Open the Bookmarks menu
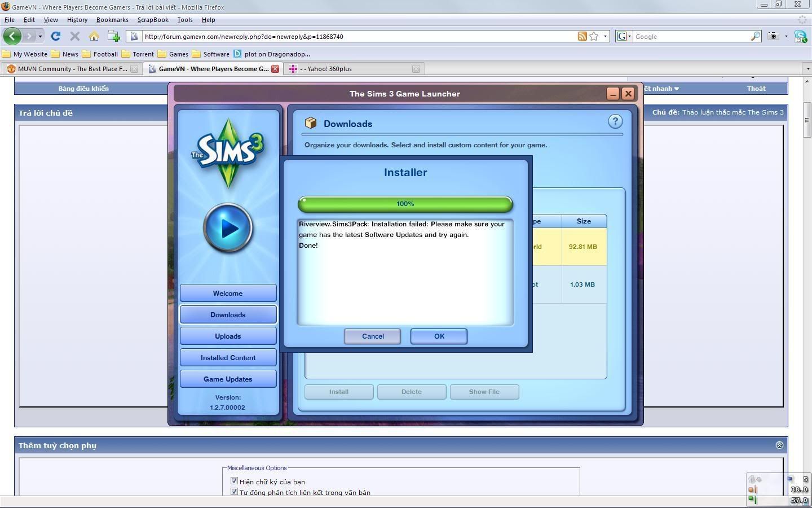The height and width of the screenshot is (508, 812). point(112,20)
